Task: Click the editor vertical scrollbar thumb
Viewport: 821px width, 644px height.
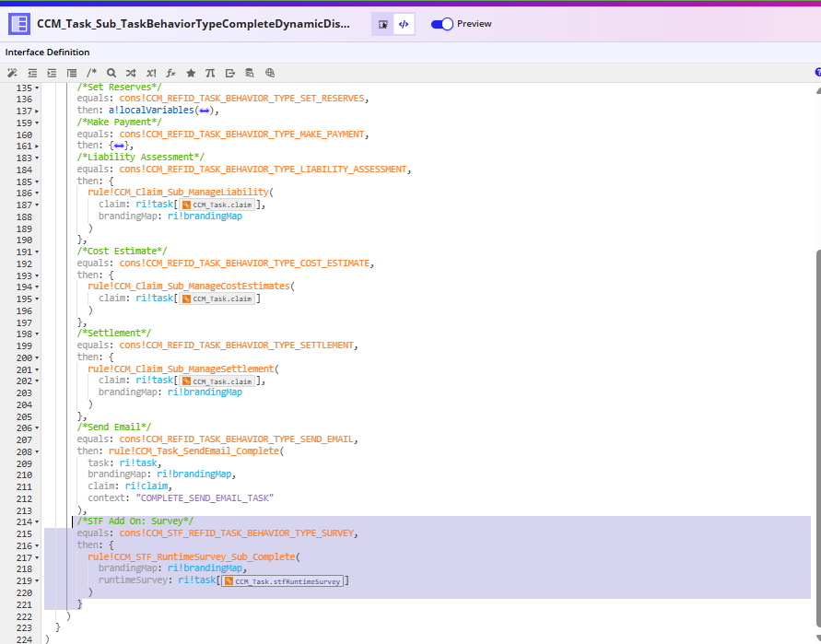Action: pyautogui.click(x=817, y=438)
